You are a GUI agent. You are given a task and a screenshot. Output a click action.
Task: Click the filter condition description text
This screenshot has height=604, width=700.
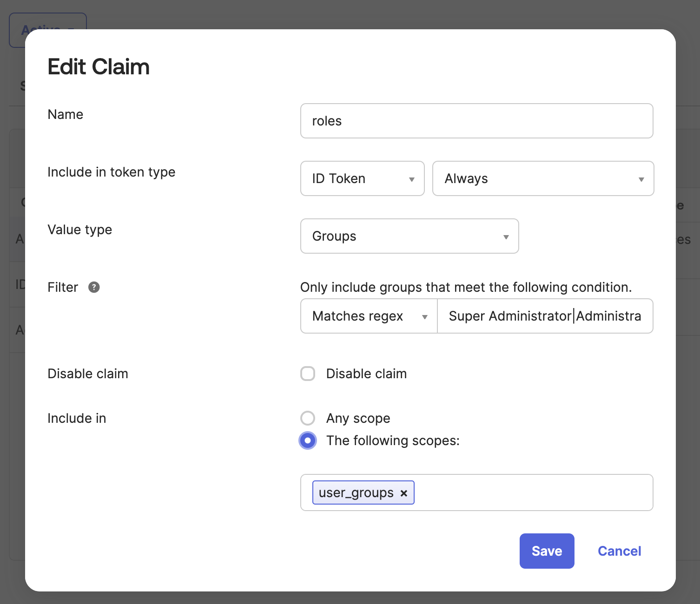[466, 287]
